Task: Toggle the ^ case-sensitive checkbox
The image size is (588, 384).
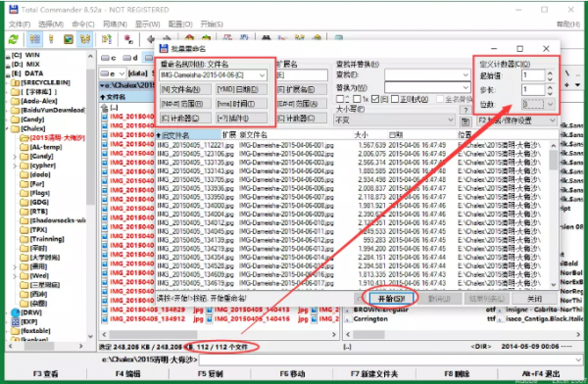Action: (340, 99)
